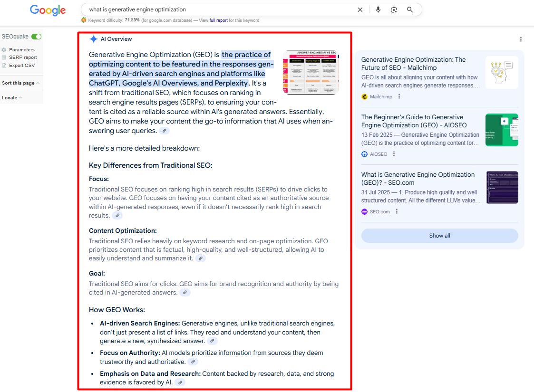Start voice search with microphone icon
Screen dimensions: 534x392
click(x=378, y=10)
